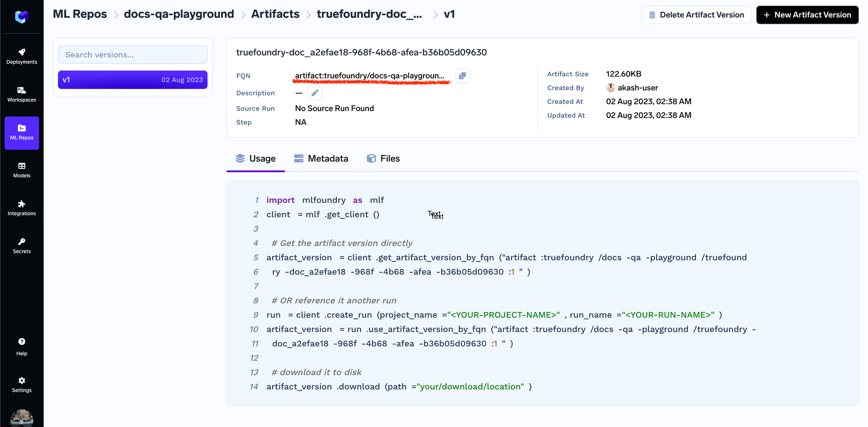This screenshot has height=427, width=868.
Task: Navigate to Artifacts breadcrumb
Action: coord(275,14)
